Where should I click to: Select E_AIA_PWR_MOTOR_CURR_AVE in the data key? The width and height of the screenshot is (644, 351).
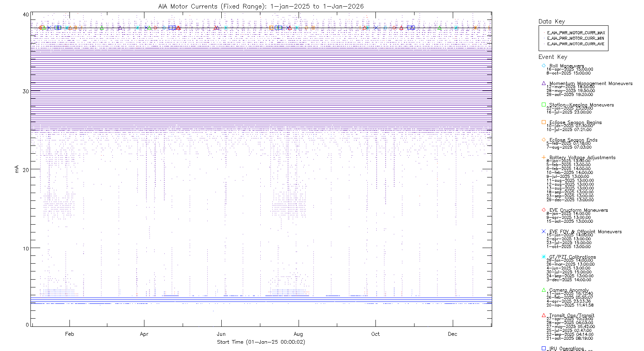coord(575,44)
